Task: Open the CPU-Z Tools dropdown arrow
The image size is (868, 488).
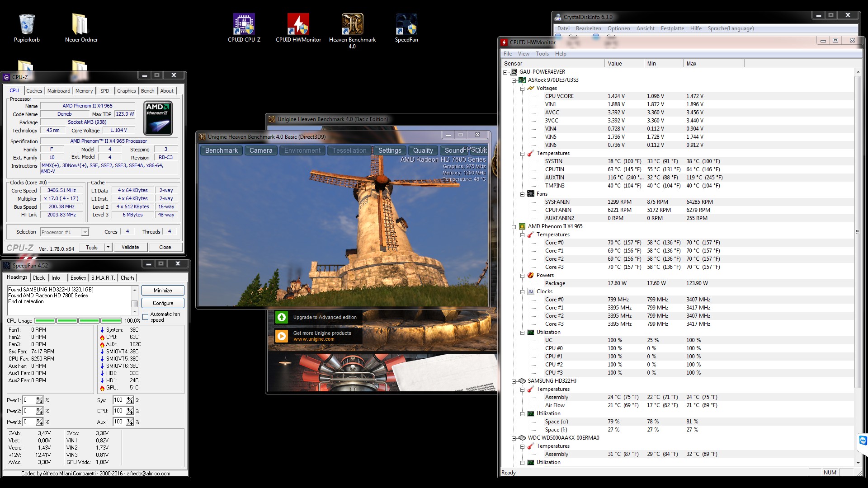Action: coord(108,247)
